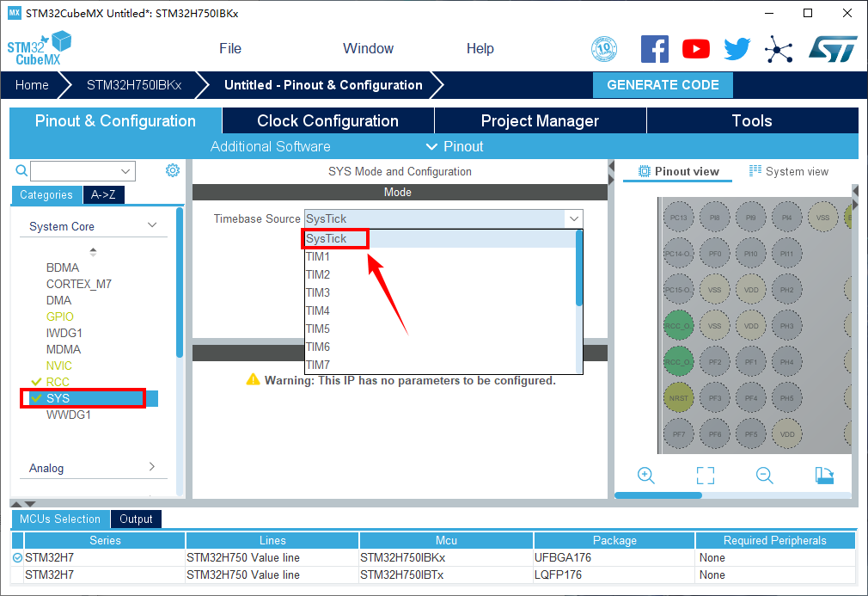This screenshot has height=596, width=868.
Task: Click the Facebook icon in header
Action: pyautogui.click(x=655, y=49)
